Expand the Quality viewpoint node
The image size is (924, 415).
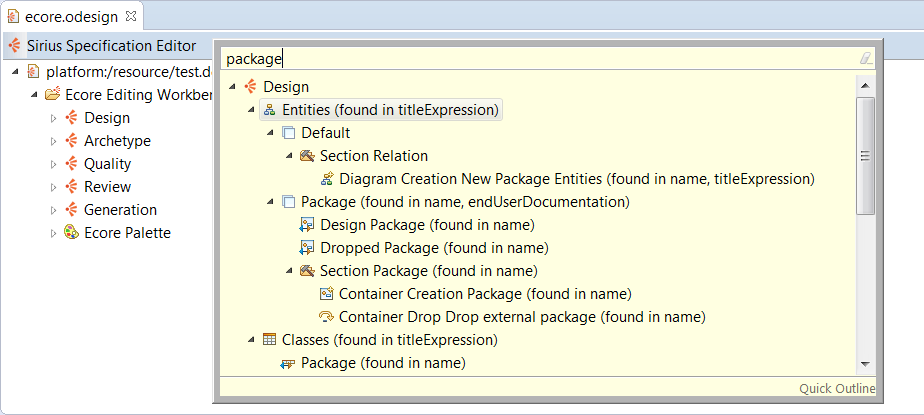tap(54, 164)
